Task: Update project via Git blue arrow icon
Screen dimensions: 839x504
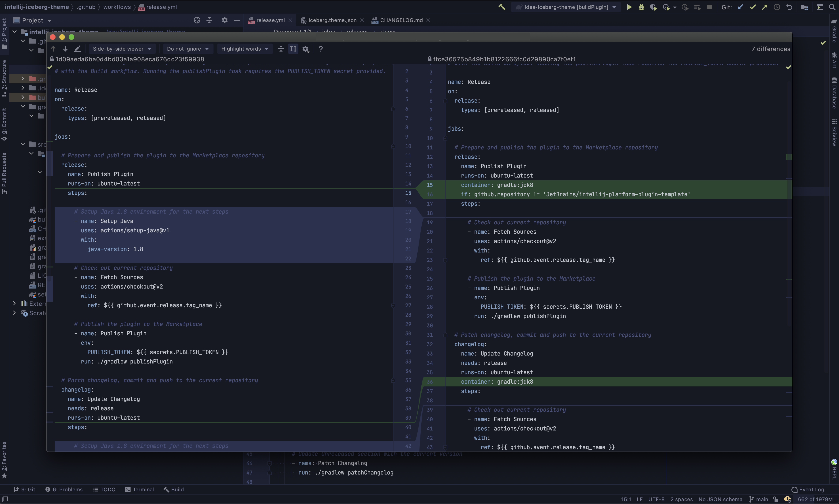Action: 740,7
